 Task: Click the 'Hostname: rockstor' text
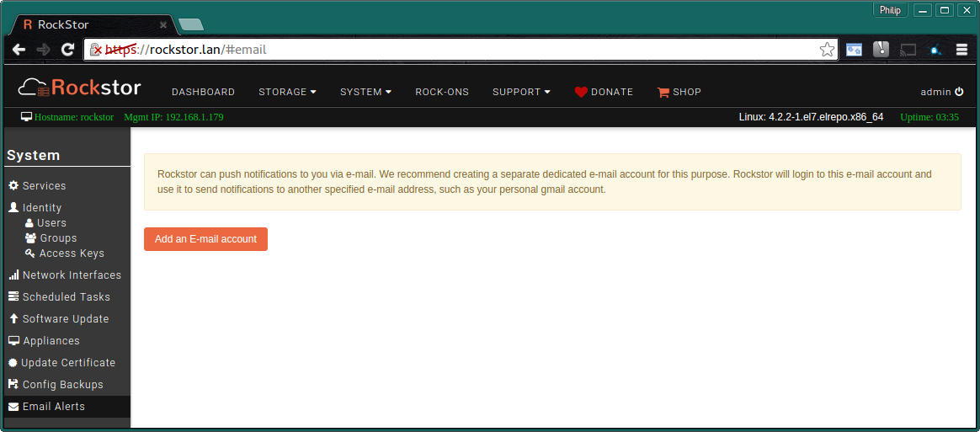click(x=74, y=117)
